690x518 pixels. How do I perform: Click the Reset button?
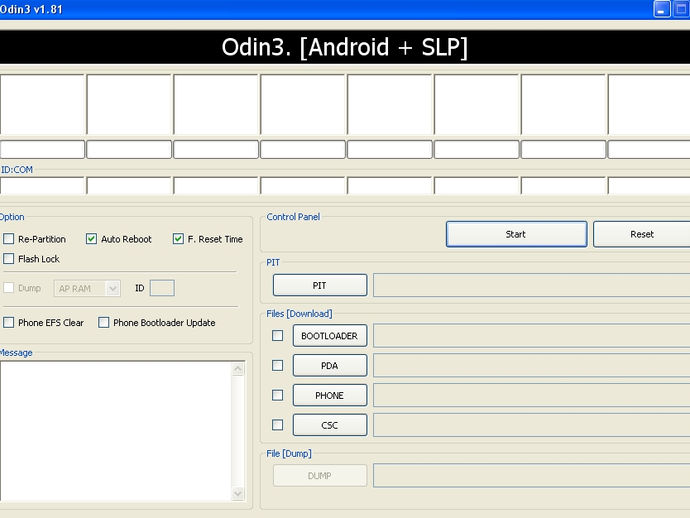click(642, 234)
